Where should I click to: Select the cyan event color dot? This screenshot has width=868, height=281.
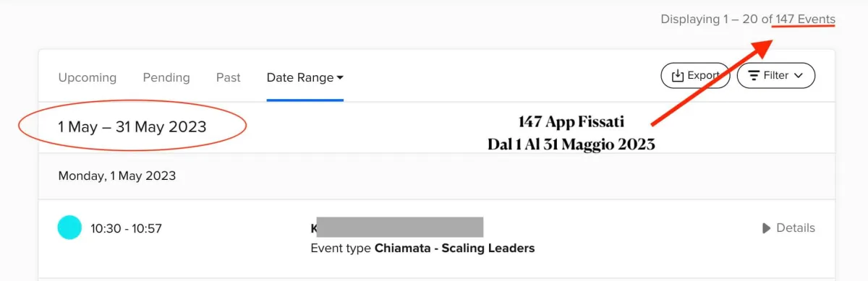(69, 228)
